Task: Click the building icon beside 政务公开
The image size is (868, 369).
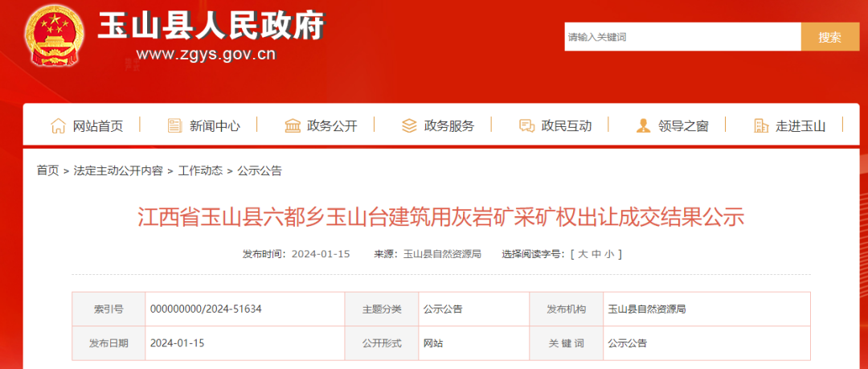Action: click(293, 125)
